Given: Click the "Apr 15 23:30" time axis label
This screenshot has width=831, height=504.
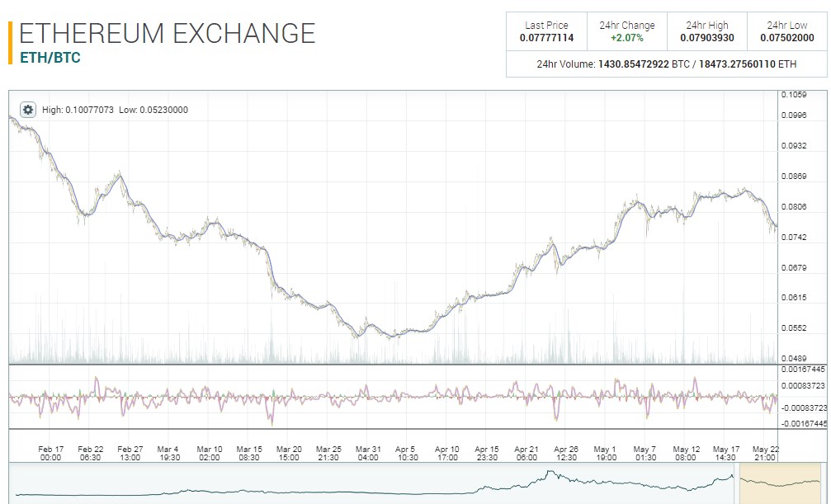Looking at the screenshot, I should point(487,453).
